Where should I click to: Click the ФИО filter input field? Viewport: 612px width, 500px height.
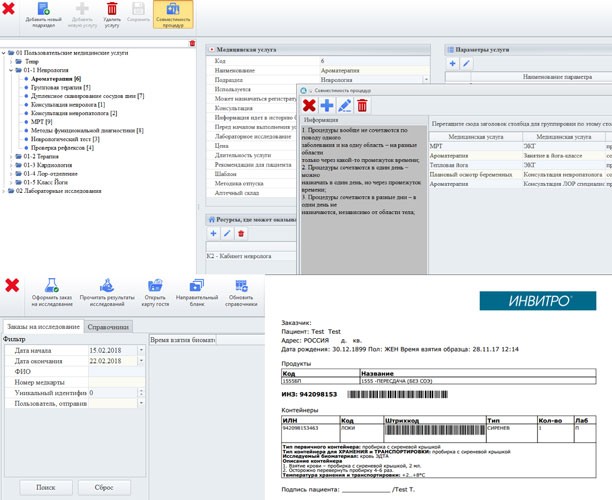tap(116, 371)
